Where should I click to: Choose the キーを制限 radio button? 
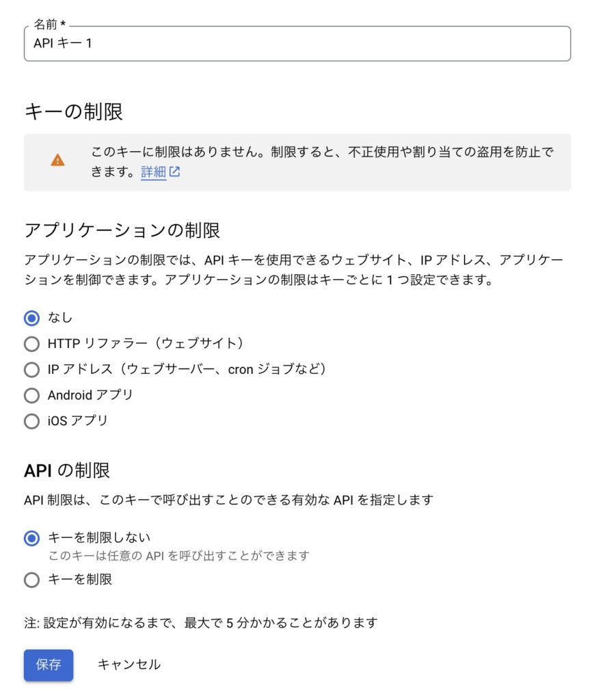coord(31,580)
